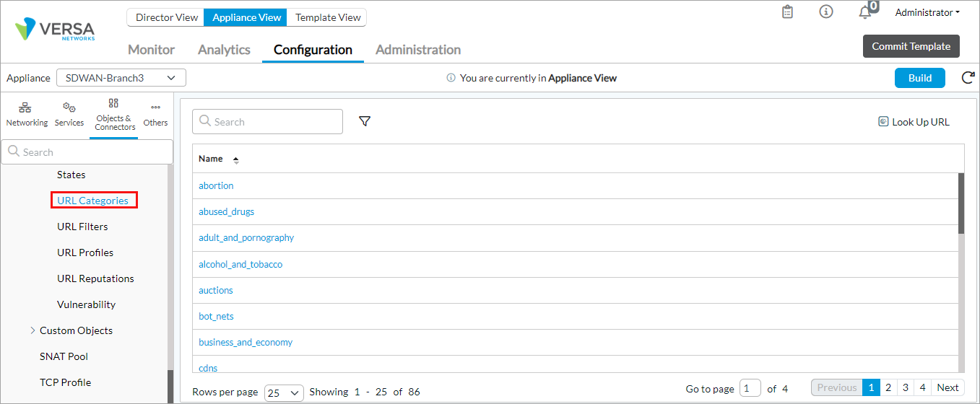The image size is (980, 404).
Task: Open the filter funnel icon
Action: [x=365, y=121]
